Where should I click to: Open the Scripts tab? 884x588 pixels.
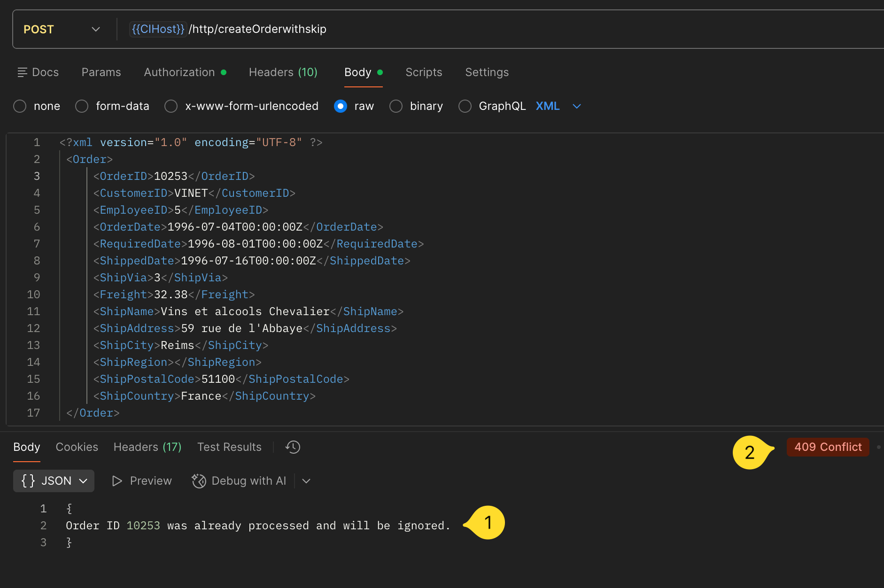click(424, 72)
